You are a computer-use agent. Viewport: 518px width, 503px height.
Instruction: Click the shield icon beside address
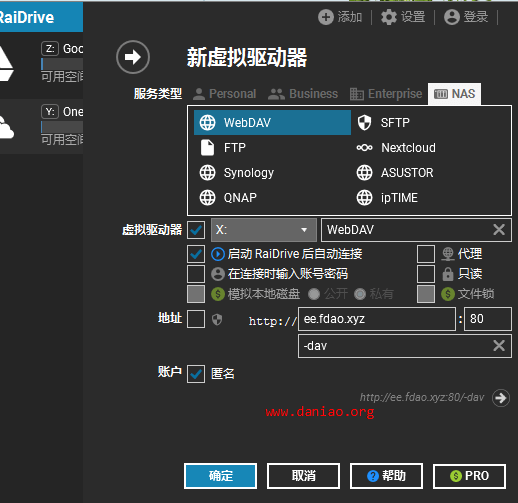217,319
